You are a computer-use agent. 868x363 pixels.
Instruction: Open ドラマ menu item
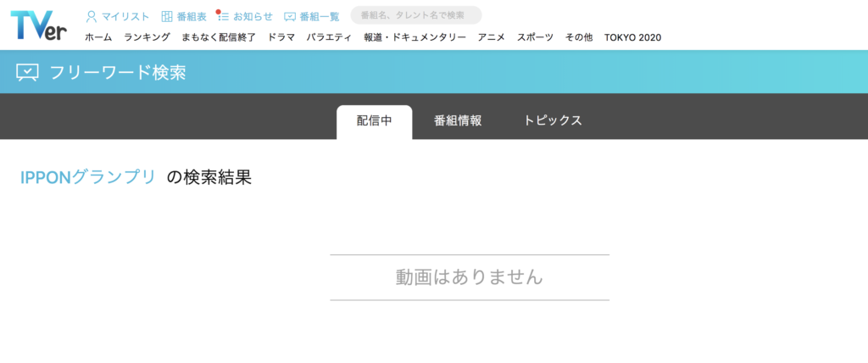click(281, 37)
